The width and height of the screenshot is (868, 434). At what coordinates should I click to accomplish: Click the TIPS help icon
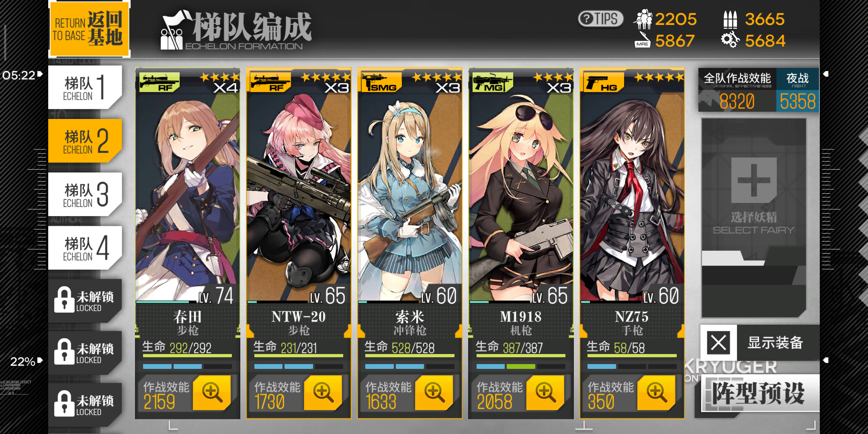pyautogui.click(x=600, y=19)
